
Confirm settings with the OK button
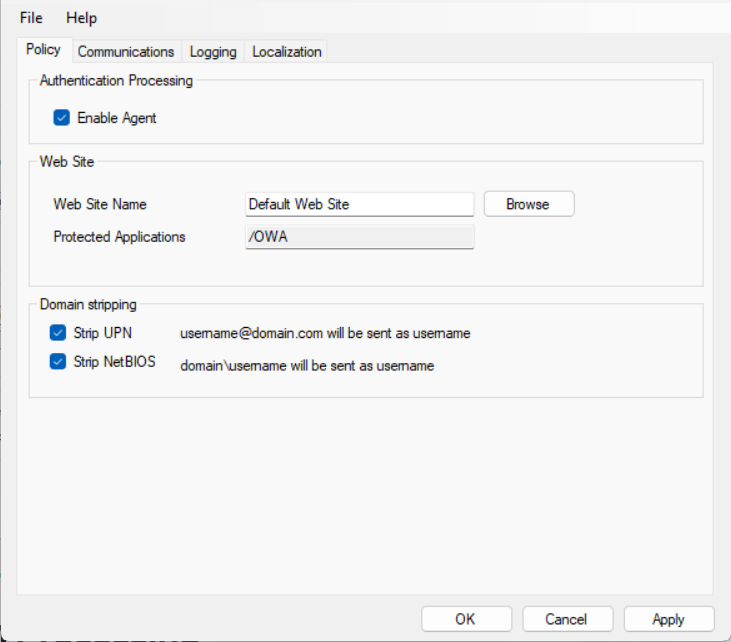(466, 619)
